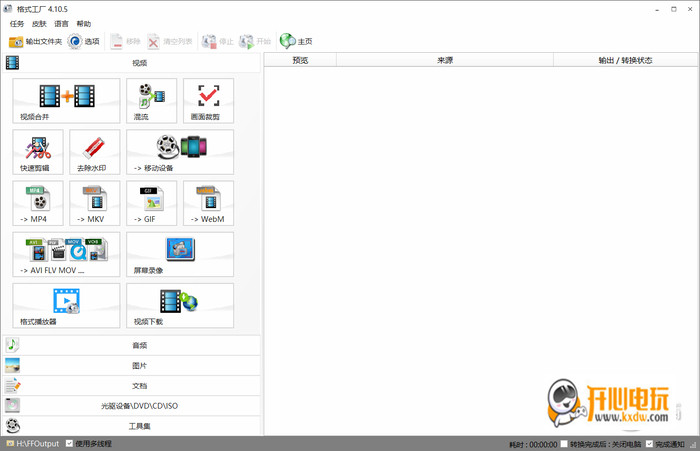Open the 去除水印 watermark removal tool
Viewport: 700px width, 451px height.
(95, 152)
